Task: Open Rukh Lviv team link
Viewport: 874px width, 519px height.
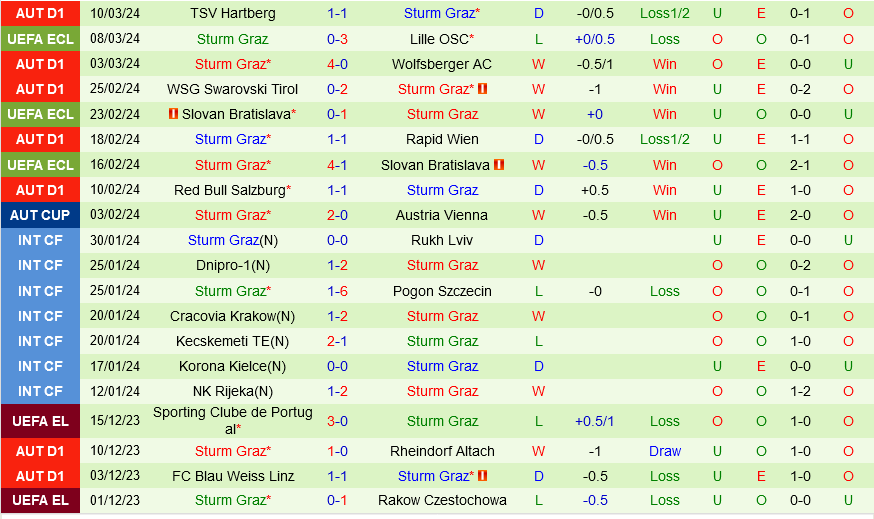Action: pyautogui.click(x=442, y=240)
